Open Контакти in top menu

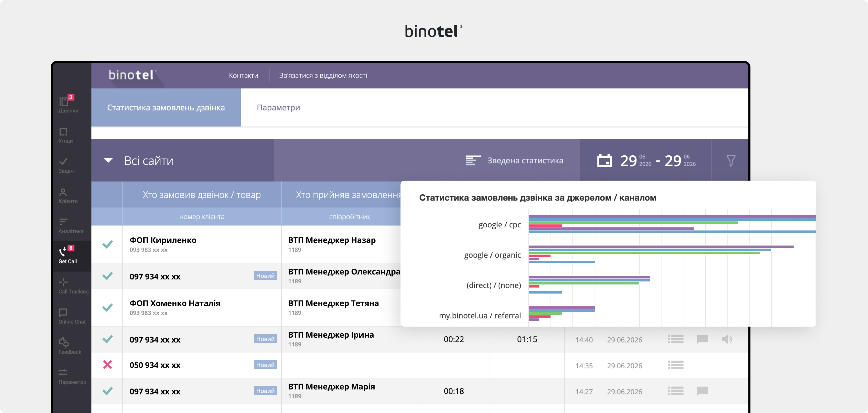tap(243, 75)
